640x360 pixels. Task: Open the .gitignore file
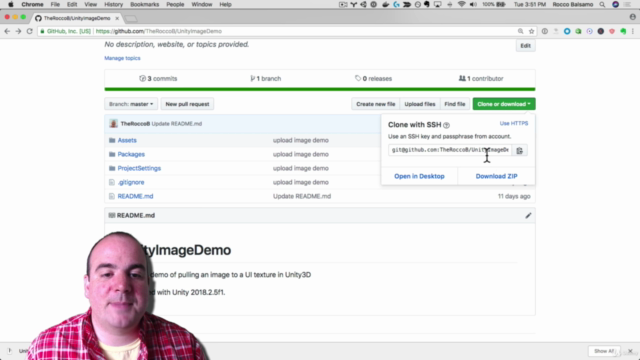coord(131,182)
